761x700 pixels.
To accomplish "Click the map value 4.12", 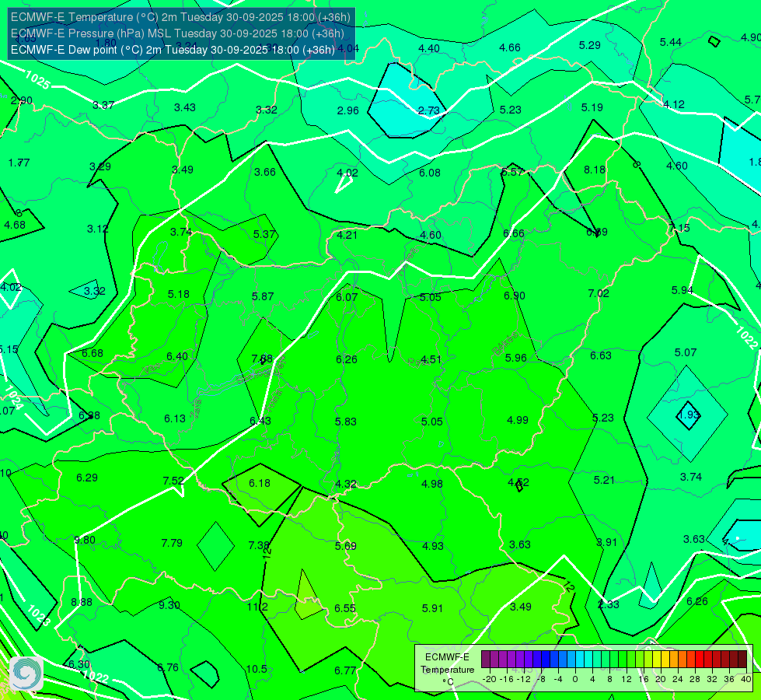I will pos(674,104).
